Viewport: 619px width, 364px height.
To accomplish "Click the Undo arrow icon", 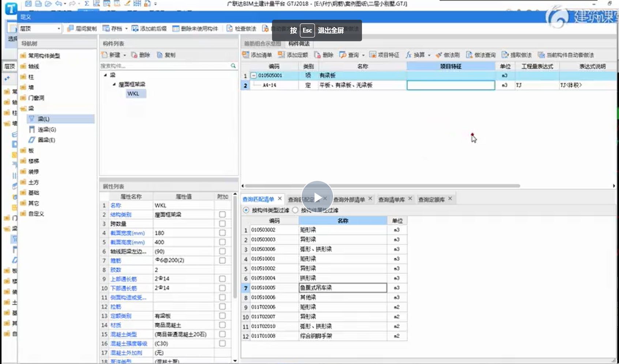I will (58, 4).
